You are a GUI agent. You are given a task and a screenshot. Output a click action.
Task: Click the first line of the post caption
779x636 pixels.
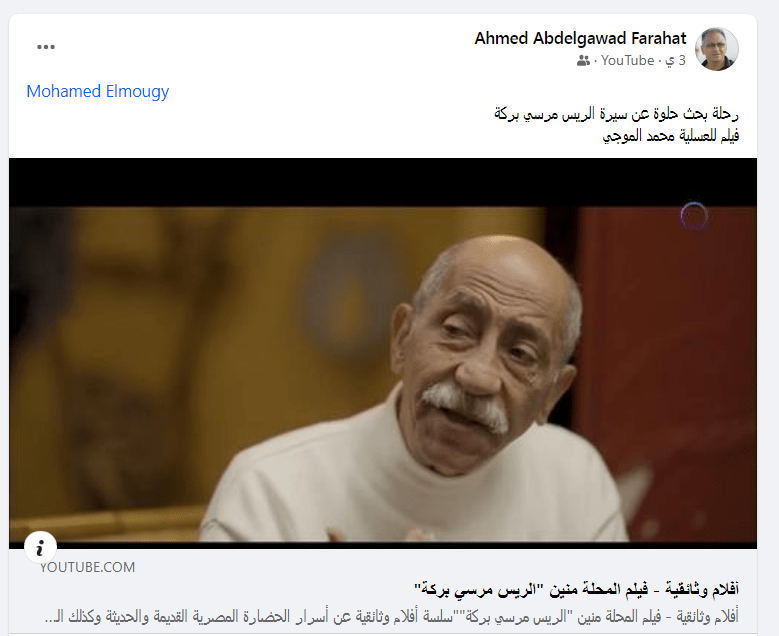click(x=616, y=114)
